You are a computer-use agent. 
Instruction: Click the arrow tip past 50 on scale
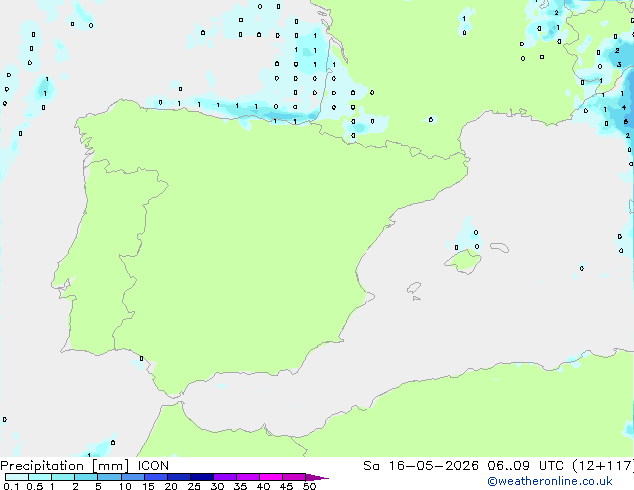pos(317,477)
